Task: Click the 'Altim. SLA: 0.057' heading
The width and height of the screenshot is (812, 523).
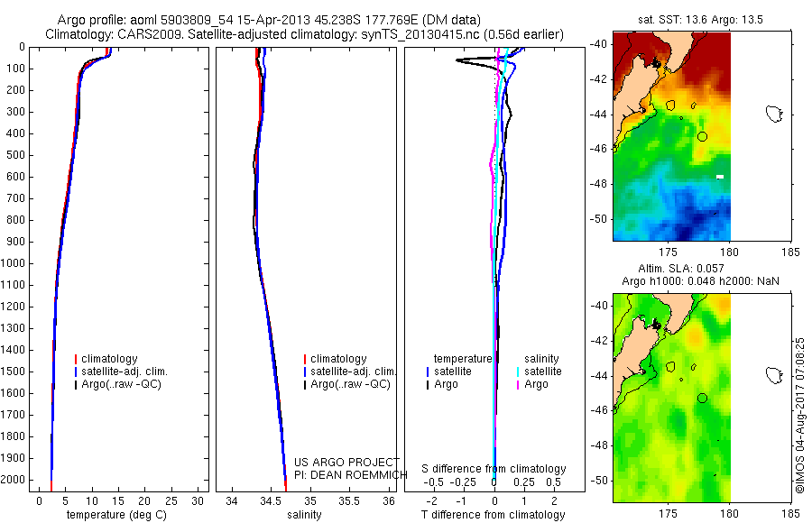Action: click(x=681, y=268)
